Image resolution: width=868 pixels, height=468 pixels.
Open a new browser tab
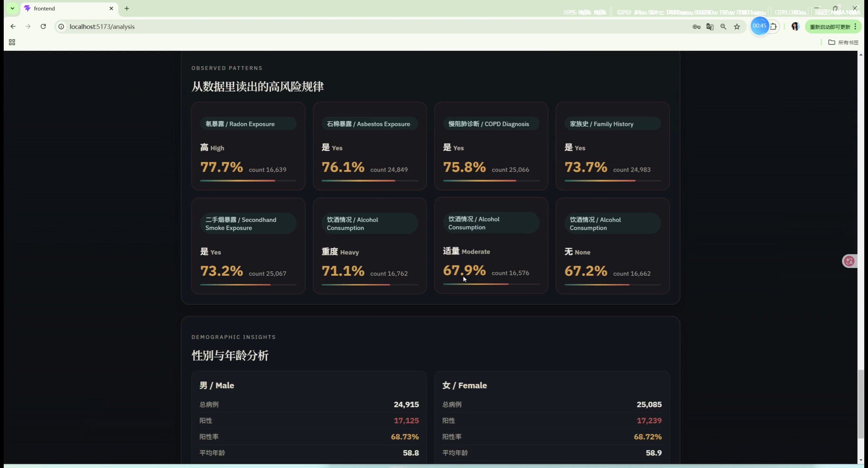coord(127,8)
